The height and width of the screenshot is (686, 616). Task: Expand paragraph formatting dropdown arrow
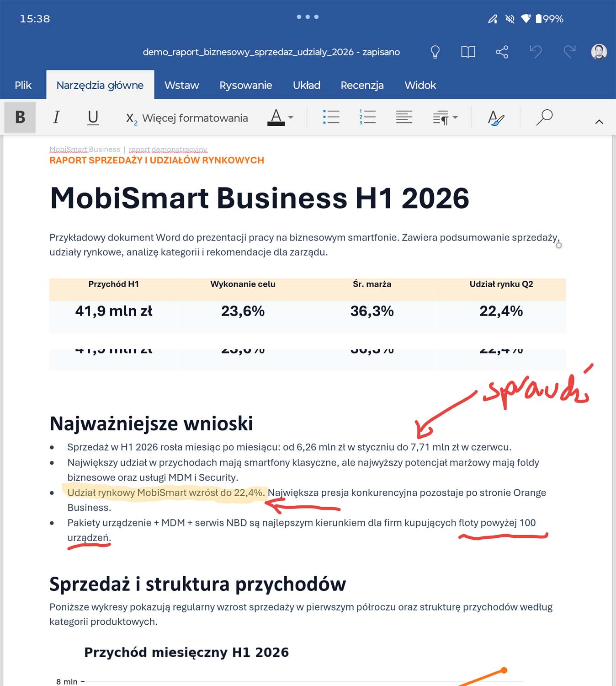point(455,118)
